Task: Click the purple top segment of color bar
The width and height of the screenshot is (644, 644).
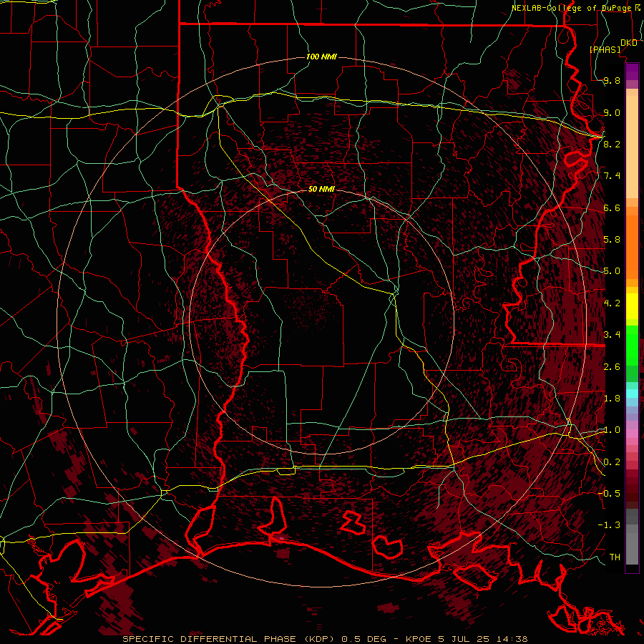Action: click(632, 72)
